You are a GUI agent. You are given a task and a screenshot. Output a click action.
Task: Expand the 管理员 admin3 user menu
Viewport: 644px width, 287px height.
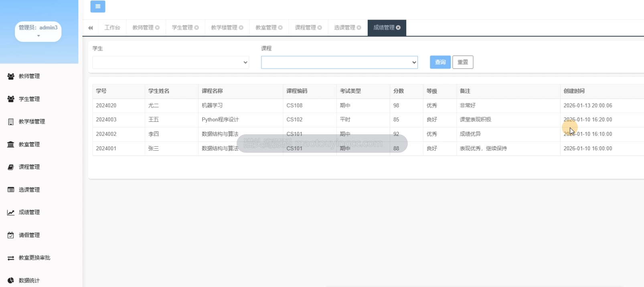pos(38,31)
